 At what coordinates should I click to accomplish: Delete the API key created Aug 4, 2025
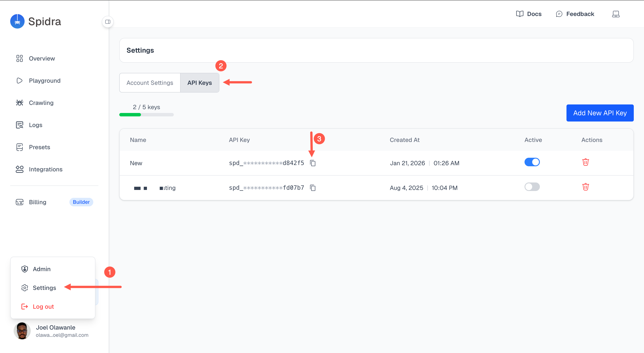pyautogui.click(x=585, y=187)
